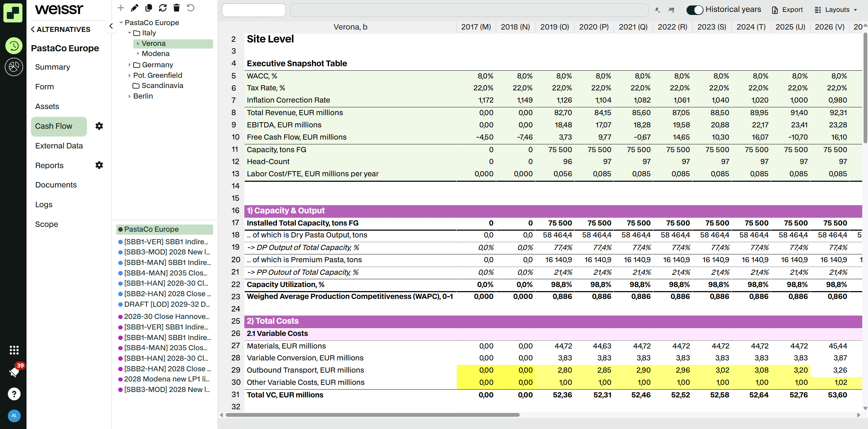868x429 pixels.
Task: Open the apps grid icon
Action: [14, 350]
